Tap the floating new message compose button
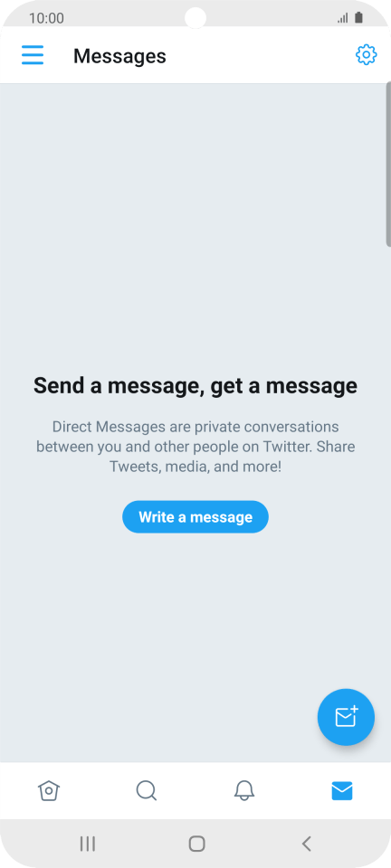The image size is (391, 868). click(346, 717)
